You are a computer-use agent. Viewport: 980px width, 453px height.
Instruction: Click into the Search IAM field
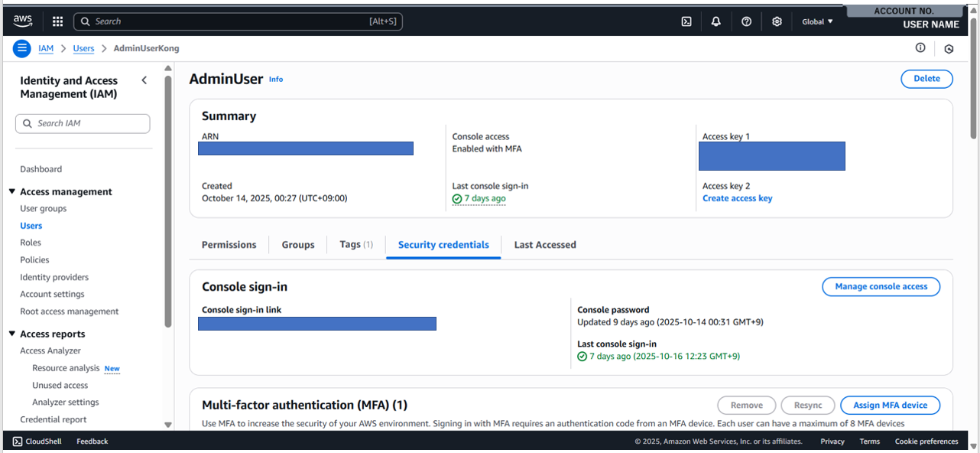coord(83,123)
